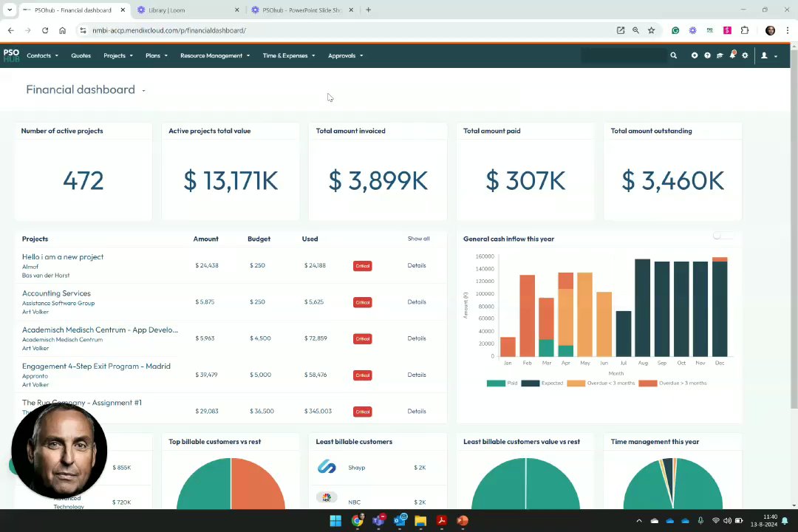
Task: Expand the Resource Management menu
Action: click(x=215, y=55)
